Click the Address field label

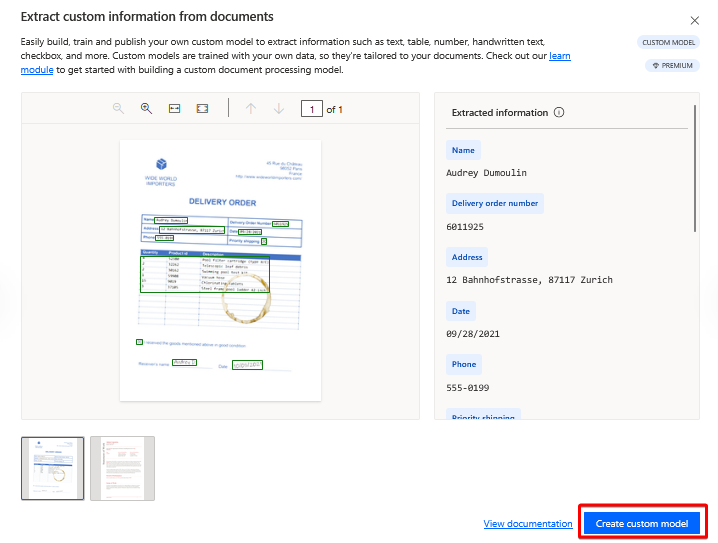click(467, 257)
